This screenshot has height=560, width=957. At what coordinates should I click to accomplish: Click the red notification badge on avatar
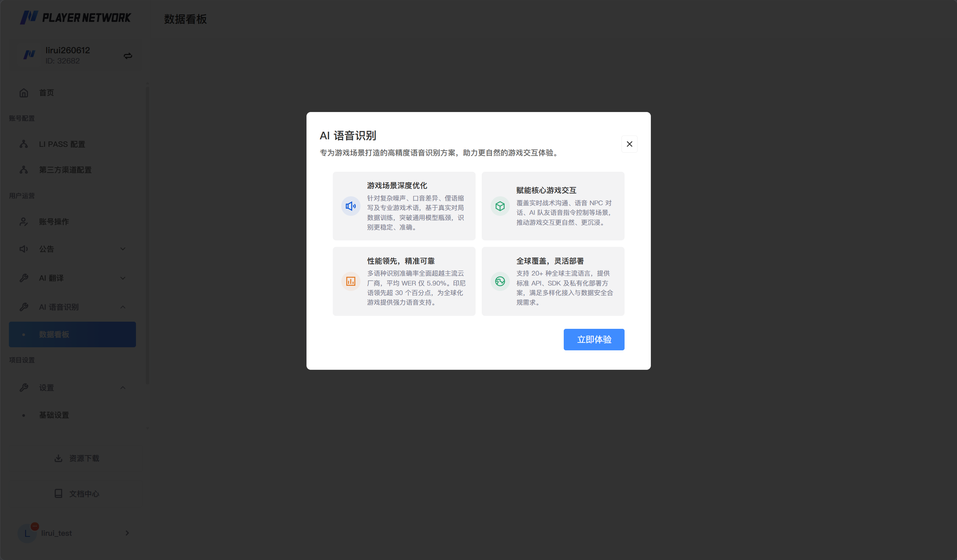(x=35, y=526)
